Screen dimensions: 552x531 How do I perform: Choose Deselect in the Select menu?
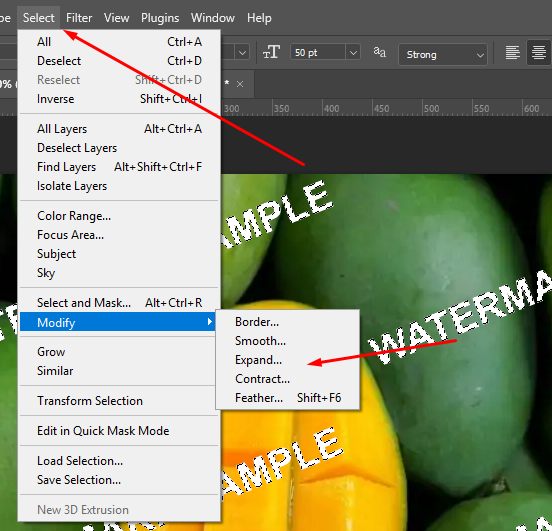click(x=120, y=61)
